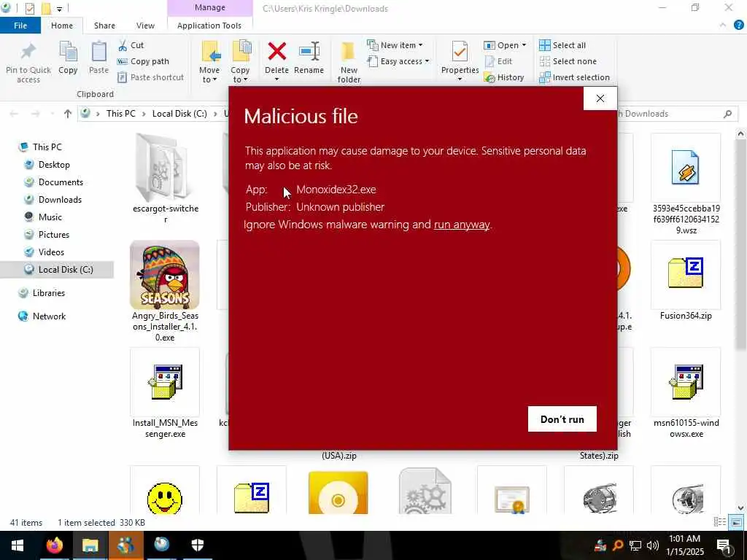The height and width of the screenshot is (560, 747).
Task: Open Videos in the navigation pane
Action: point(51,252)
